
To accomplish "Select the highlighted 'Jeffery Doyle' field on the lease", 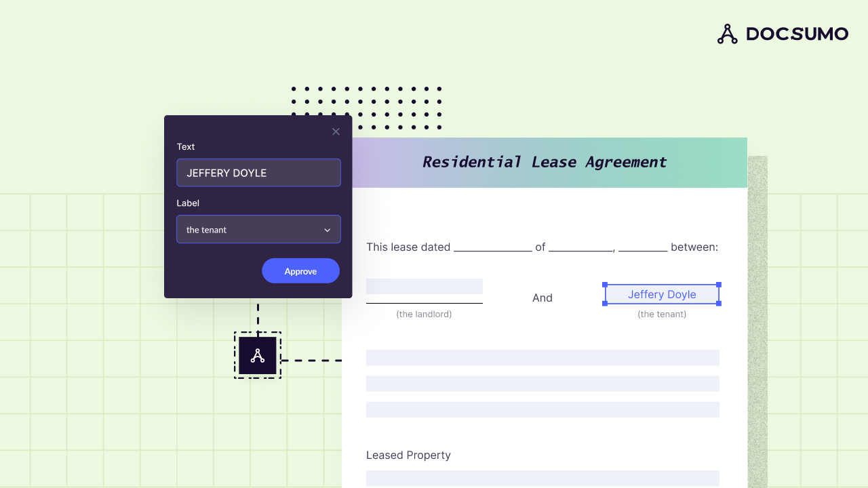I will 661,294.
